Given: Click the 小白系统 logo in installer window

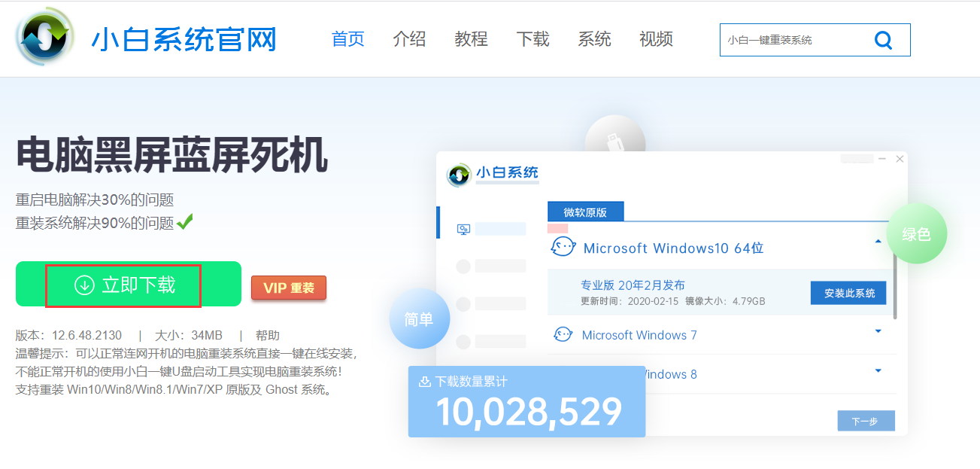Looking at the screenshot, I should [x=493, y=174].
